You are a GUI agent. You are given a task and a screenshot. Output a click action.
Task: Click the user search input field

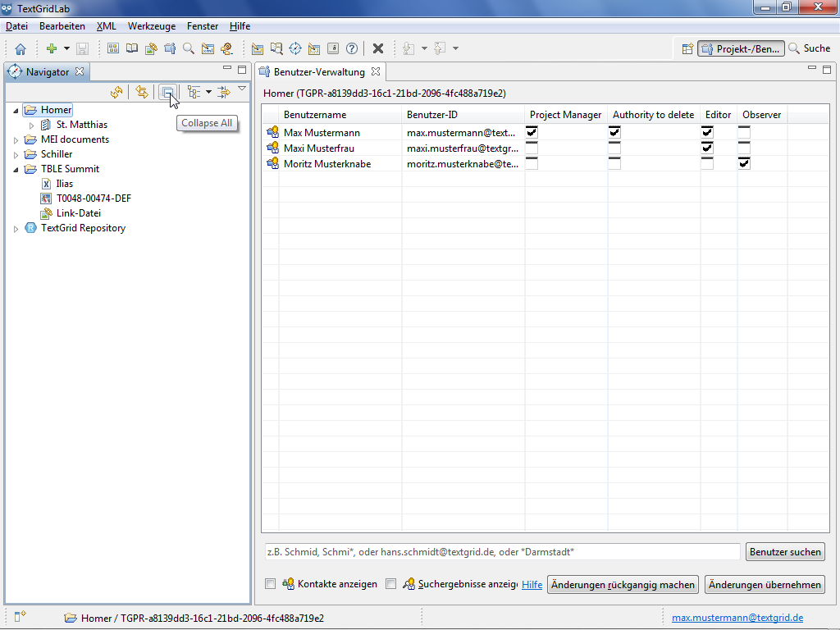click(x=500, y=552)
